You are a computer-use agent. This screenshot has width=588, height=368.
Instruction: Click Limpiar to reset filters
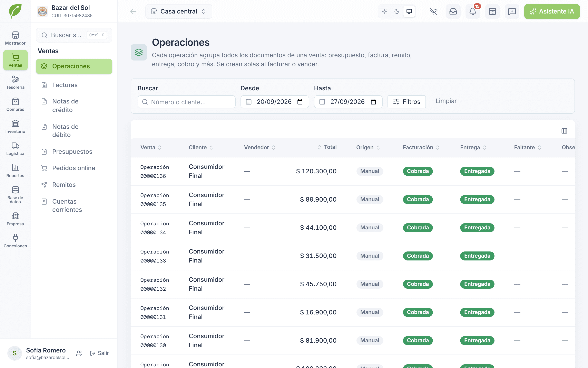point(446,101)
